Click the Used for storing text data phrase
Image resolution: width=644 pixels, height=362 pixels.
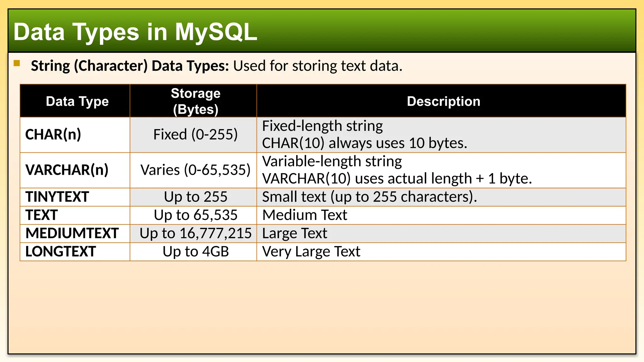pos(318,66)
